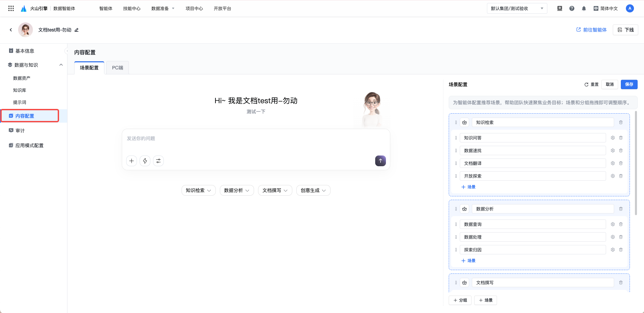Click the 重置 reset button
Viewport: 644px width, 313px height.
592,84
